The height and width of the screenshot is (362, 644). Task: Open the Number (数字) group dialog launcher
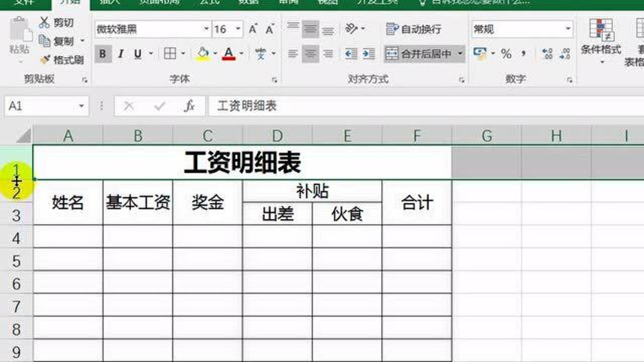coord(570,80)
